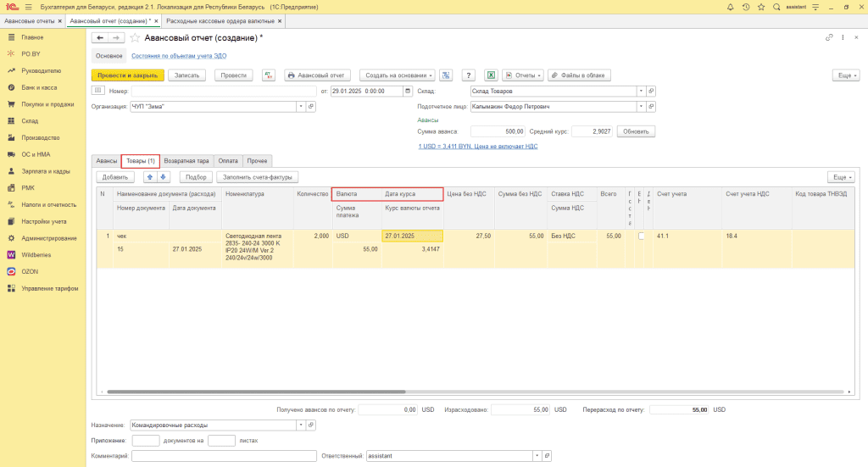Viewport: 868px width, 467px height.
Task: Open the notifications bell in the title bar
Action: click(730, 7)
